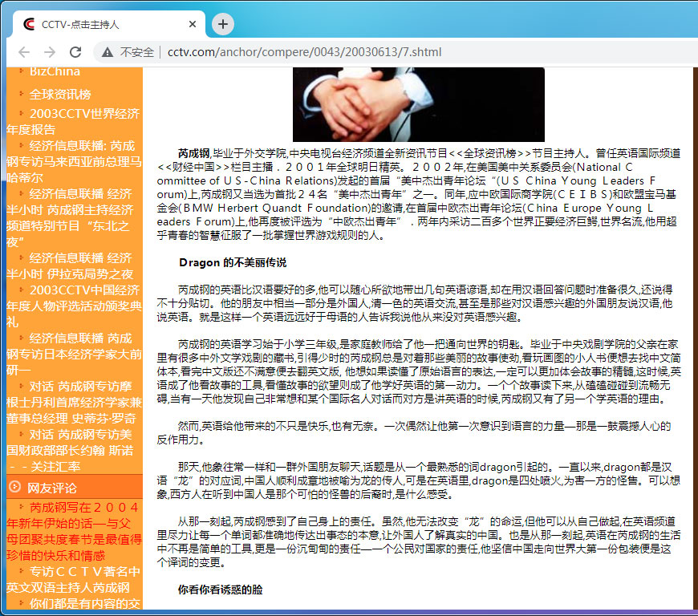
Task: Click the browser forward arrow
Action: click(x=50, y=52)
